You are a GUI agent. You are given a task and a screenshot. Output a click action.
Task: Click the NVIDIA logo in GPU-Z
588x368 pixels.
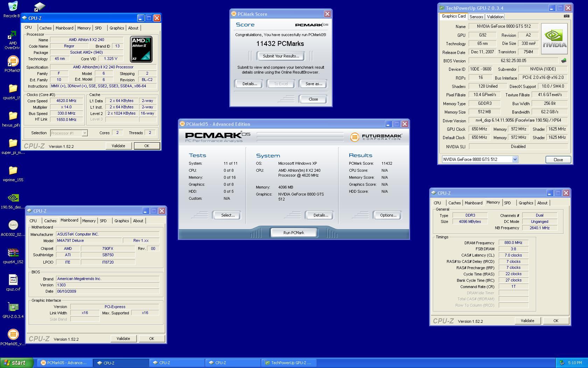(554, 39)
